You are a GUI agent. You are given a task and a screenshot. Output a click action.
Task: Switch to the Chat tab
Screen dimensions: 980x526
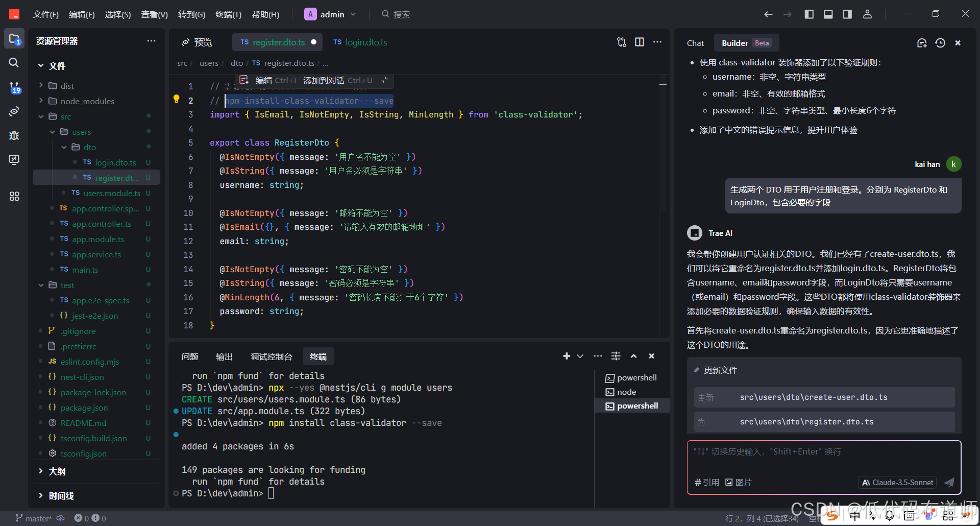pos(695,43)
